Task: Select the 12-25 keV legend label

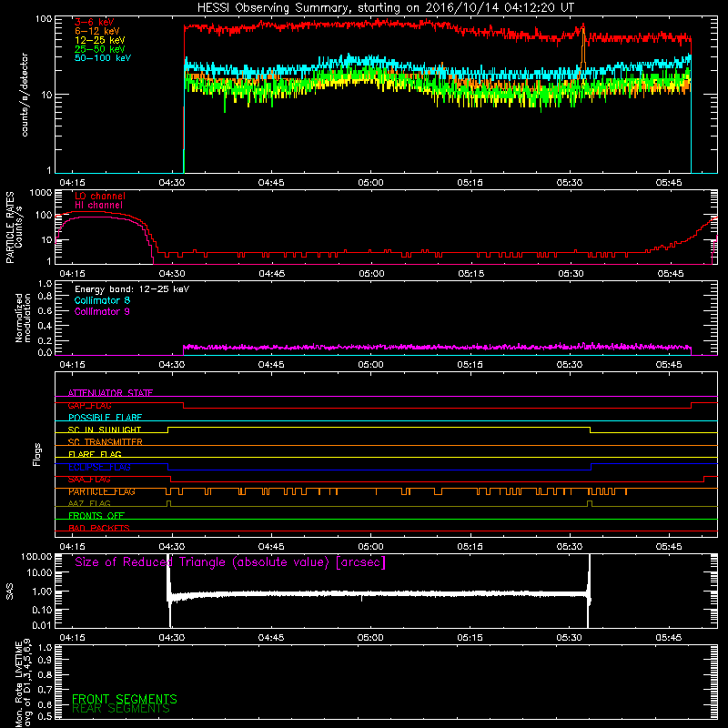Action: pyautogui.click(x=100, y=40)
